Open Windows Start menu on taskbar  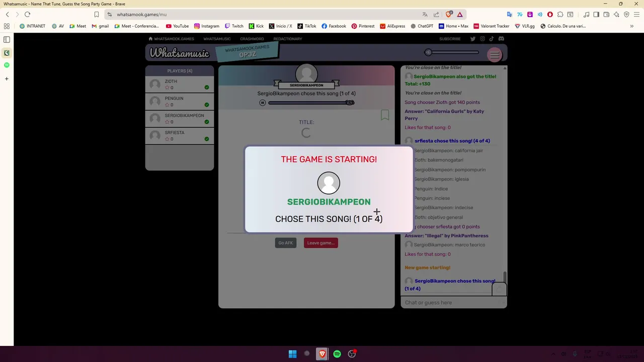coord(292,354)
